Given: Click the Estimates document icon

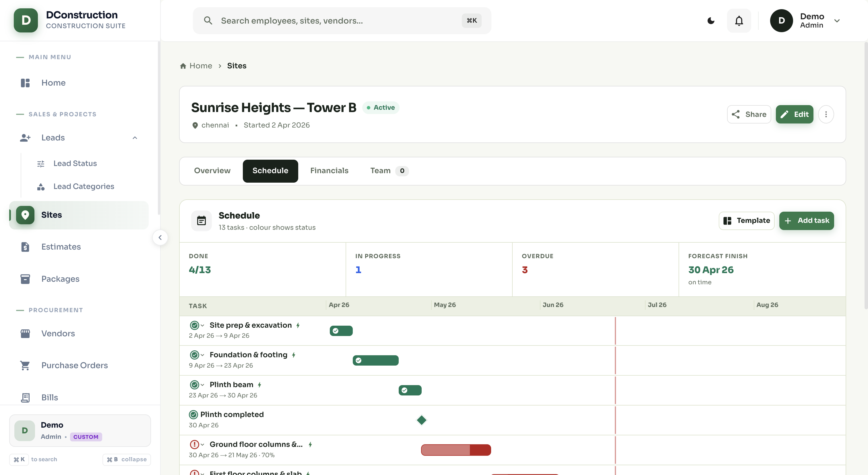Looking at the screenshot, I should 25,247.
